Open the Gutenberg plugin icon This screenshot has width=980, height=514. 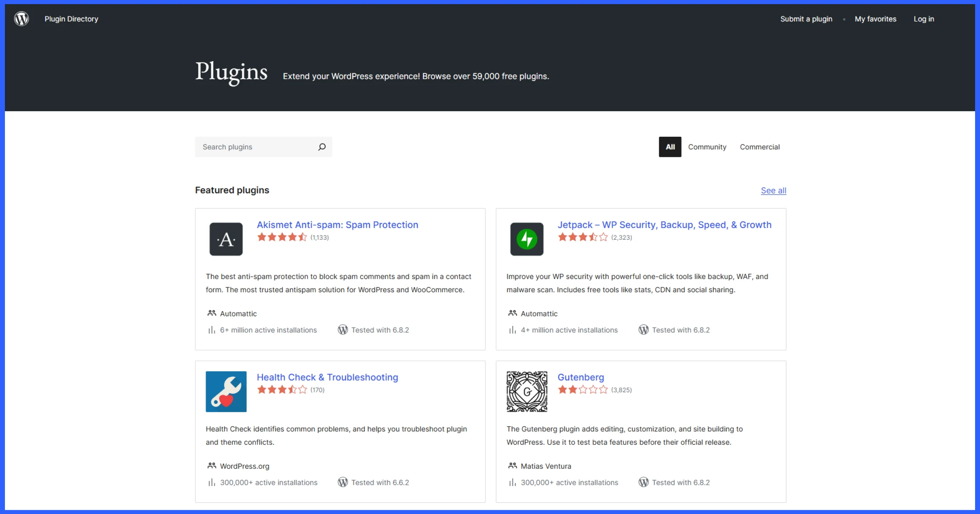527,392
